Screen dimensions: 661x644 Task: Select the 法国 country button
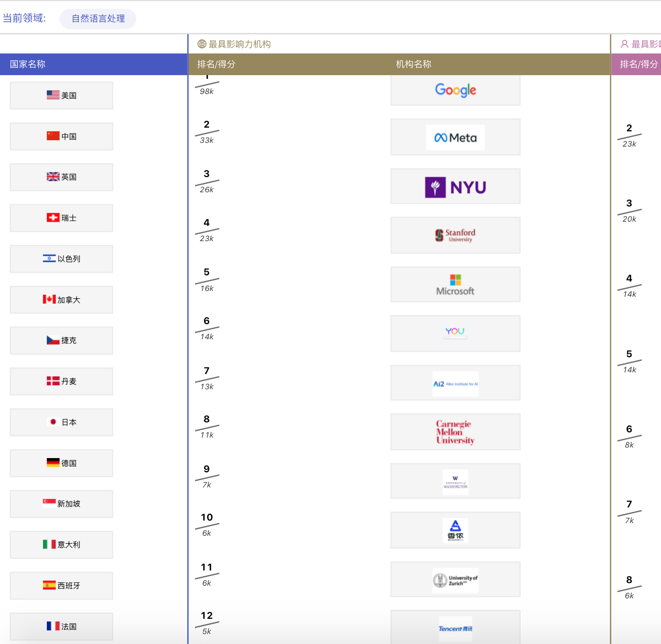coord(61,627)
